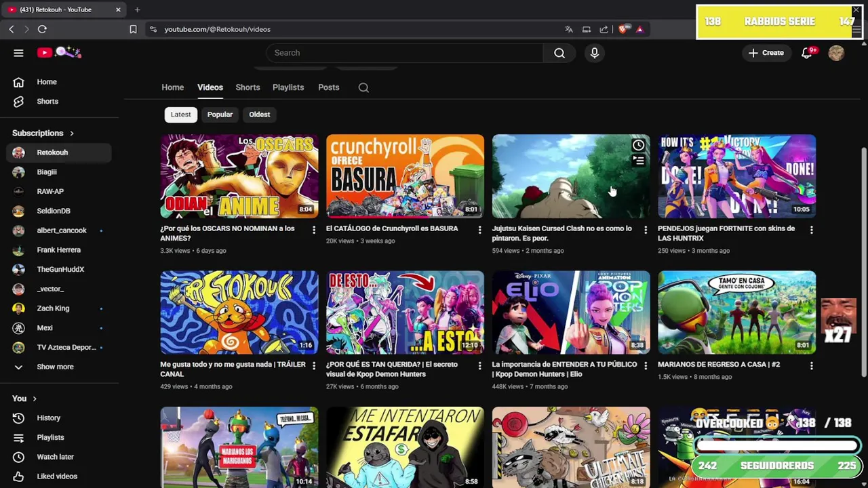The image size is (868, 488).
Task: Start voice search with the microphone
Action: click(595, 53)
